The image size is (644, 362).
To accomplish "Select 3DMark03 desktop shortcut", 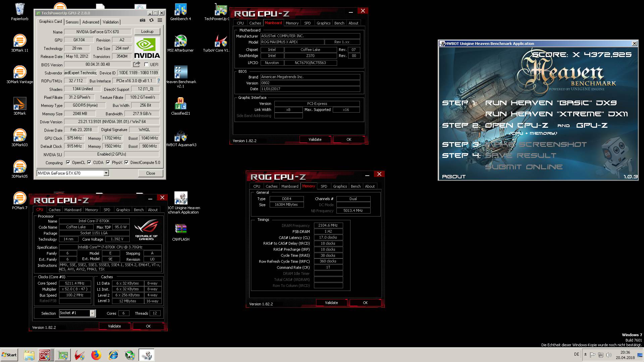I will 19,137.
